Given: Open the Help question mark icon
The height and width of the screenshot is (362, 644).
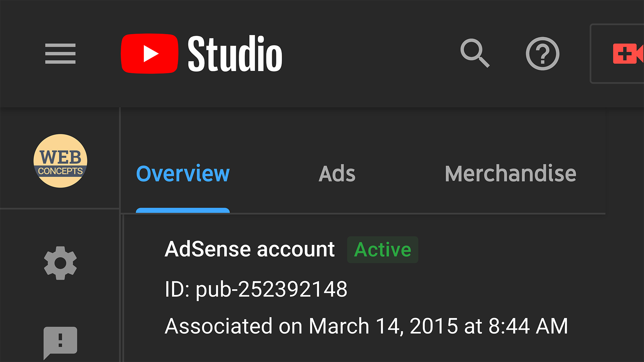Looking at the screenshot, I should point(542,54).
